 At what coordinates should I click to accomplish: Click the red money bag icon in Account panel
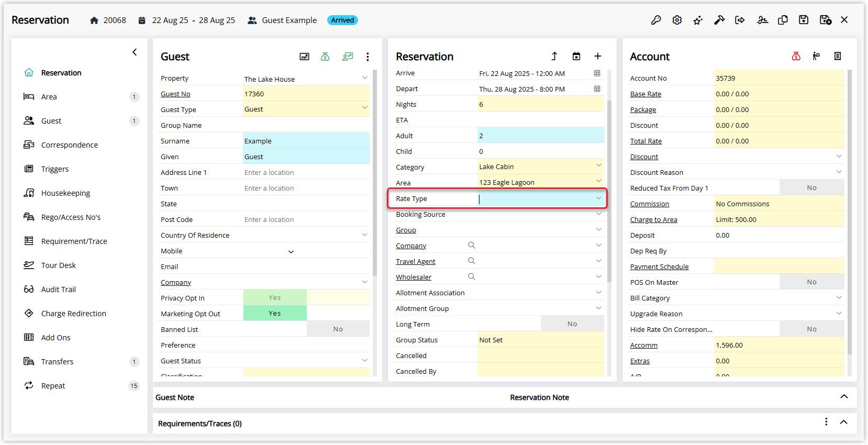[x=796, y=56]
